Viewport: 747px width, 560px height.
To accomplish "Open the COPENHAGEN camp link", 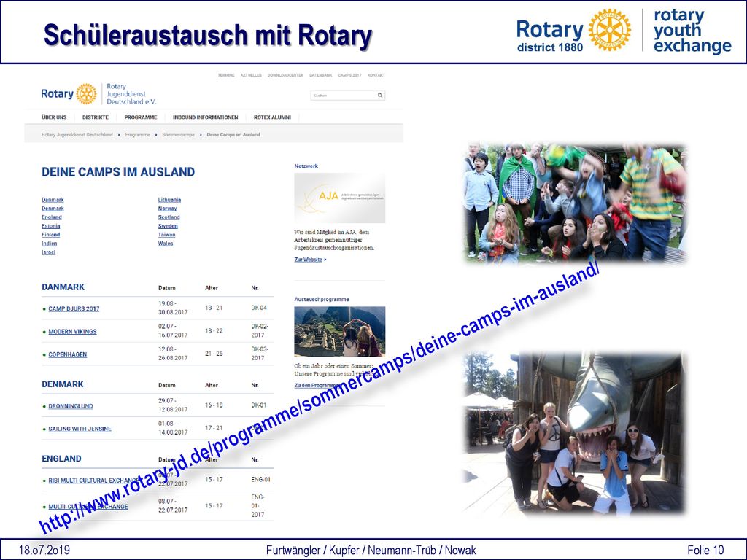I will click(x=68, y=355).
